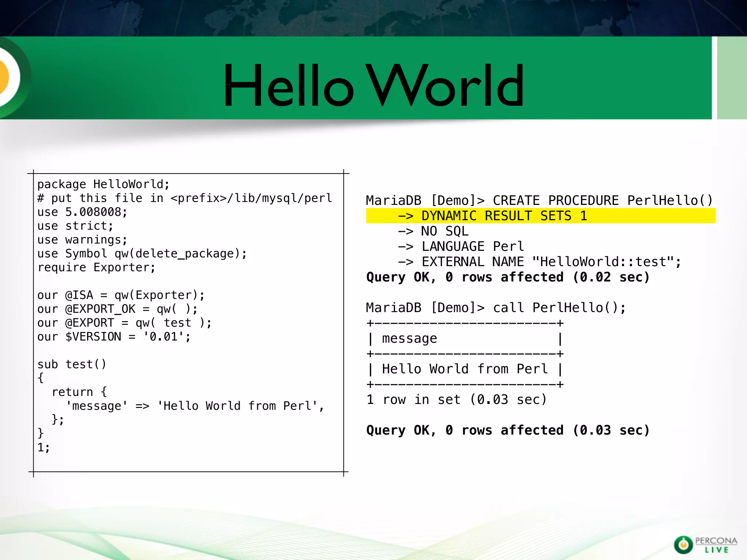The width and height of the screenshot is (747, 560).
Task: Click '1 row in set (0.03 sec)'
Action: coord(457,400)
